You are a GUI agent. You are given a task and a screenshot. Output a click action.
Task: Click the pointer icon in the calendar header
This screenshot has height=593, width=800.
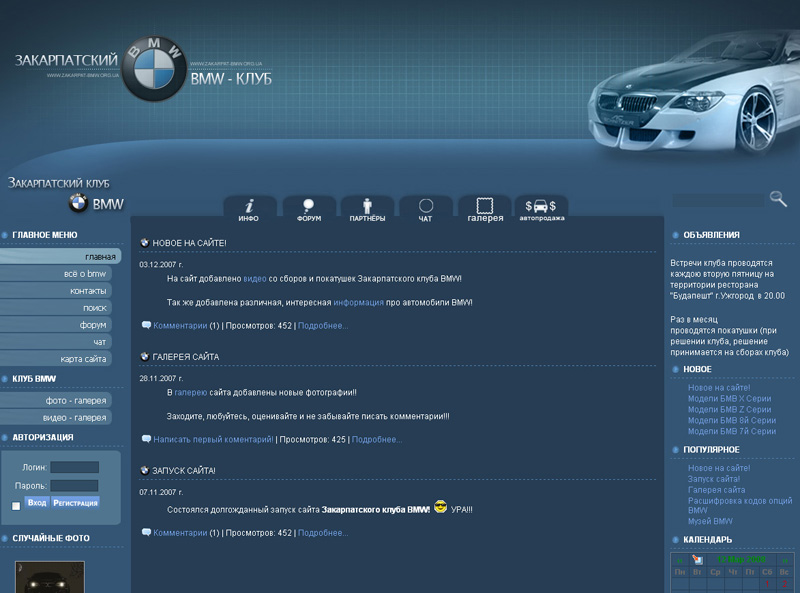click(x=699, y=559)
